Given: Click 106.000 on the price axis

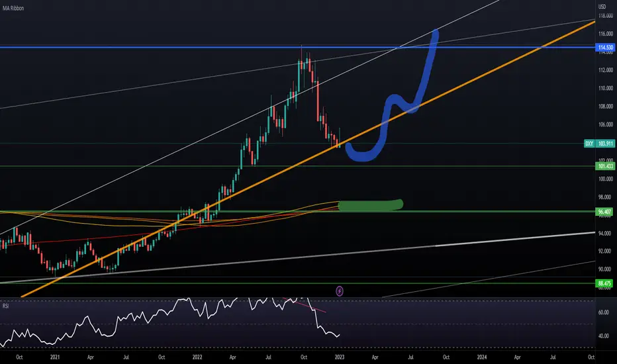Looking at the screenshot, I should pos(606,124).
